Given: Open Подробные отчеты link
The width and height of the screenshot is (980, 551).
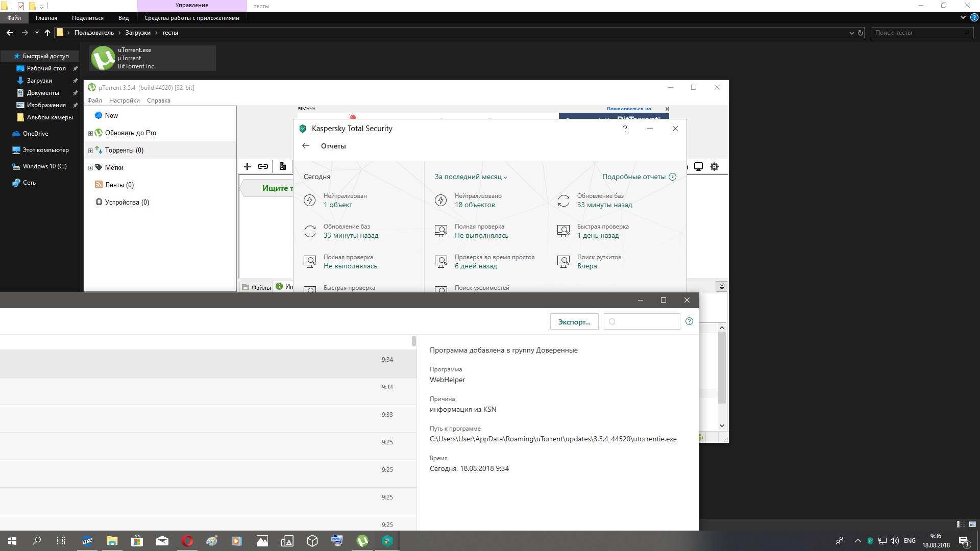Looking at the screenshot, I should click(639, 177).
